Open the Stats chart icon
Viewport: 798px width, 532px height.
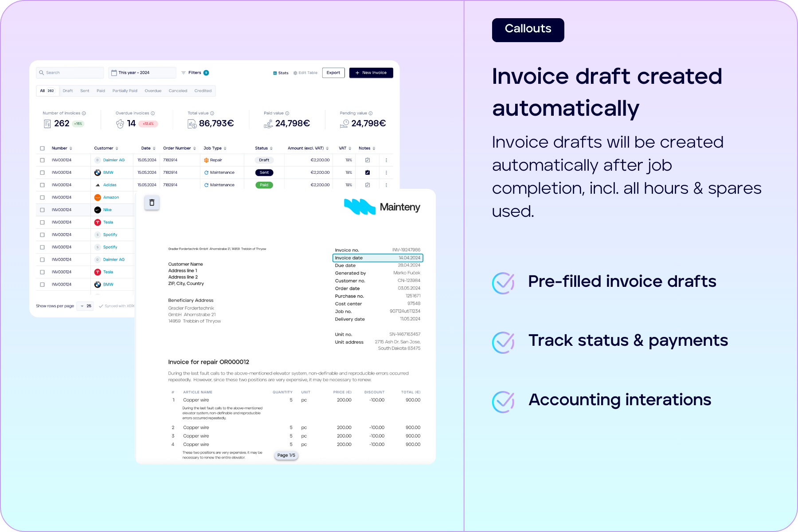click(x=275, y=73)
